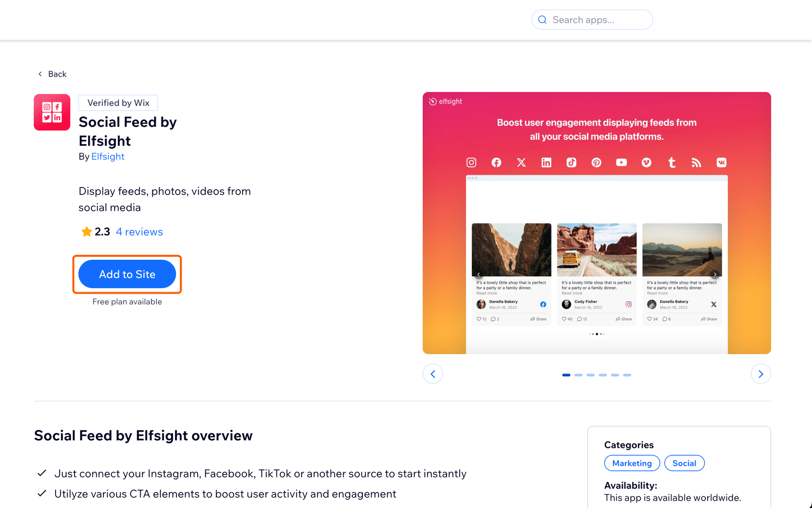Jump to the last carousel slide indicator
The image size is (812, 508).
point(627,375)
